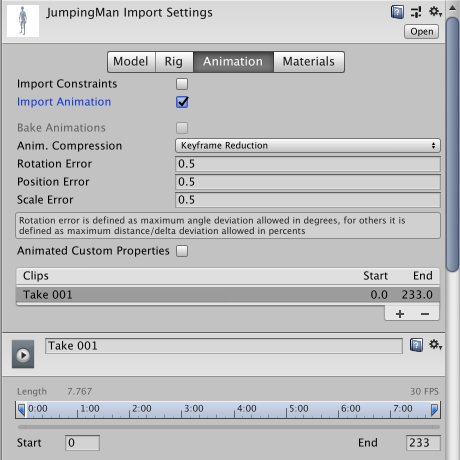Viewport: 460px width, 460px height.
Task: Click the Bake Animations checkbox
Action: click(x=182, y=128)
